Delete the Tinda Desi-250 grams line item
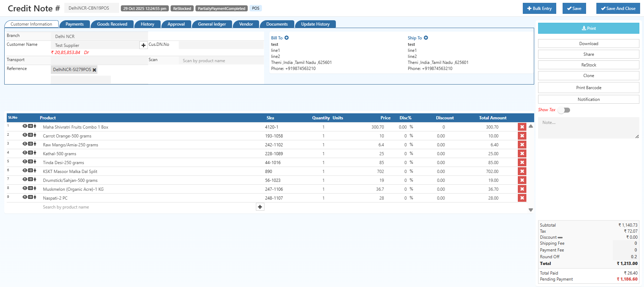Image resolution: width=644 pixels, height=287 pixels. pyautogui.click(x=522, y=162)
